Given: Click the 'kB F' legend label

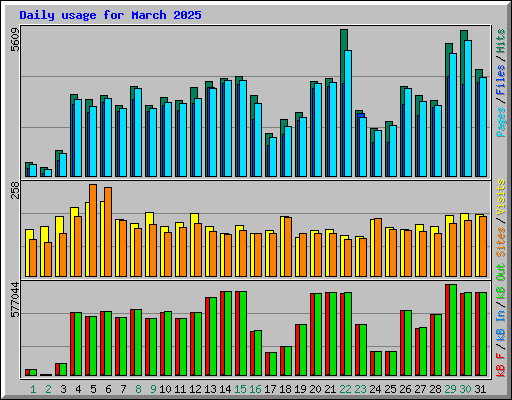Looking at the screenshot, I should 501,365.
